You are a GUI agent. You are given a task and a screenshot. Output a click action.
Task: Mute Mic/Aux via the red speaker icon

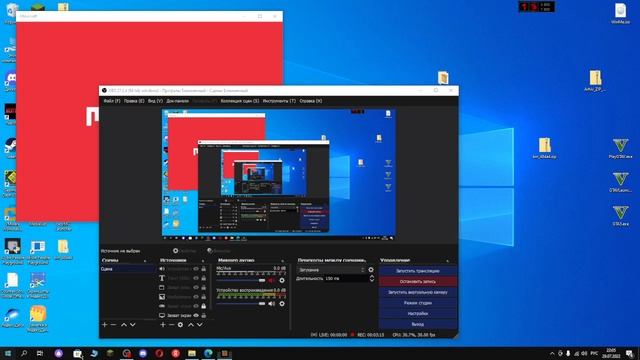272,280
